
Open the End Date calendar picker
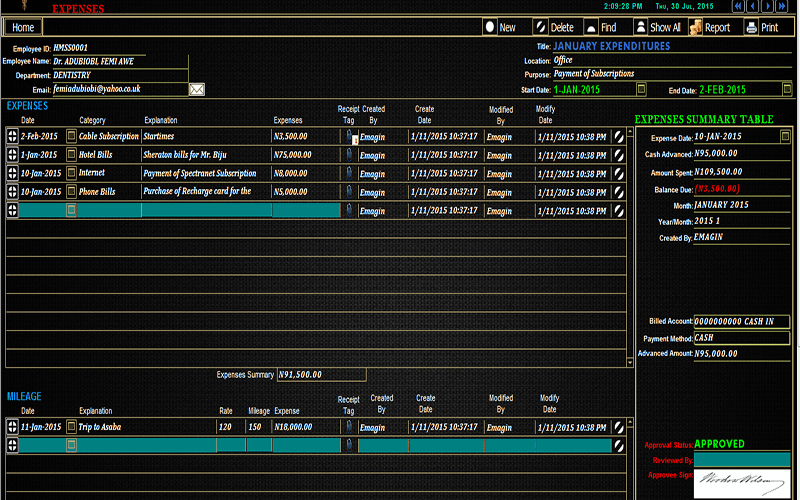coord(787,90)
